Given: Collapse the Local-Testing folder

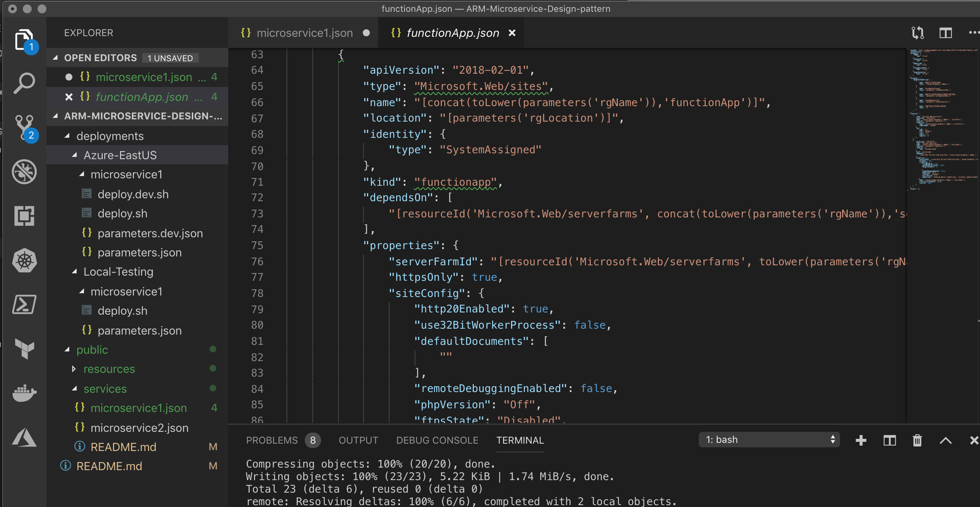Looking at the screenshot, I should [x=75, y=272].
